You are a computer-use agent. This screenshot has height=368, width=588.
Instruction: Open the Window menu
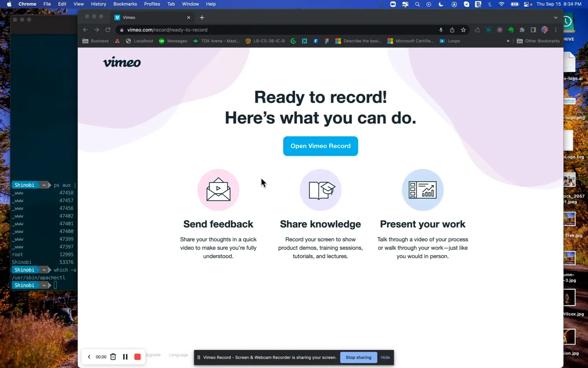[x=190, y=4]
